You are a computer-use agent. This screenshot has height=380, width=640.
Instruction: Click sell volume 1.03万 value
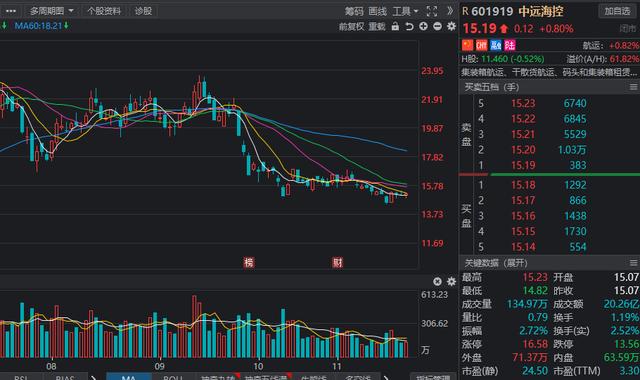[x=572, y=150]
